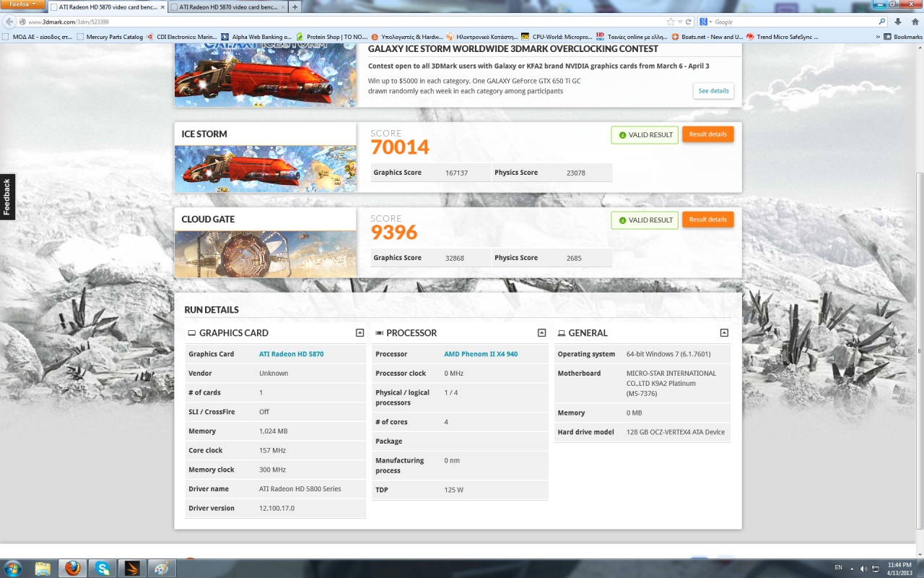
Task: Open the search engine selector dropdown
Action: [705, 22]
